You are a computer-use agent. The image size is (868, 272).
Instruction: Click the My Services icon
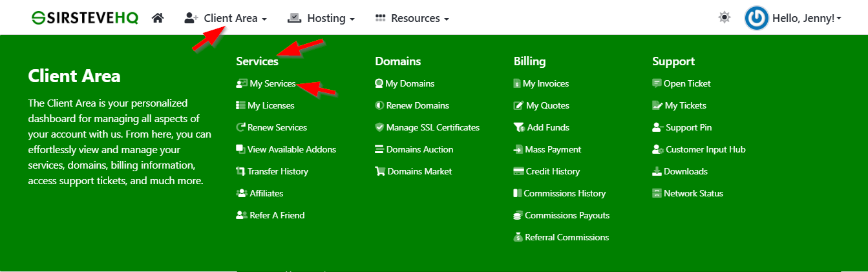coord(242,83)
